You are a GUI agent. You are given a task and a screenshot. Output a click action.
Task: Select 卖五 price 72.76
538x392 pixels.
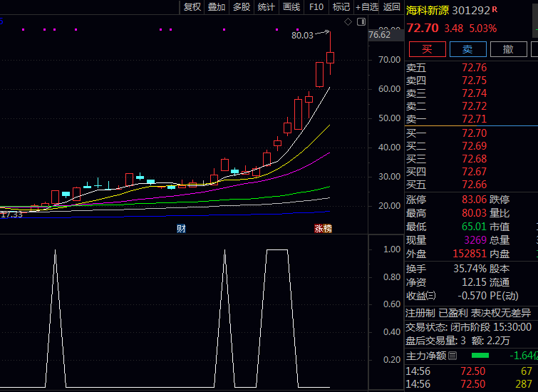[474, 68]
